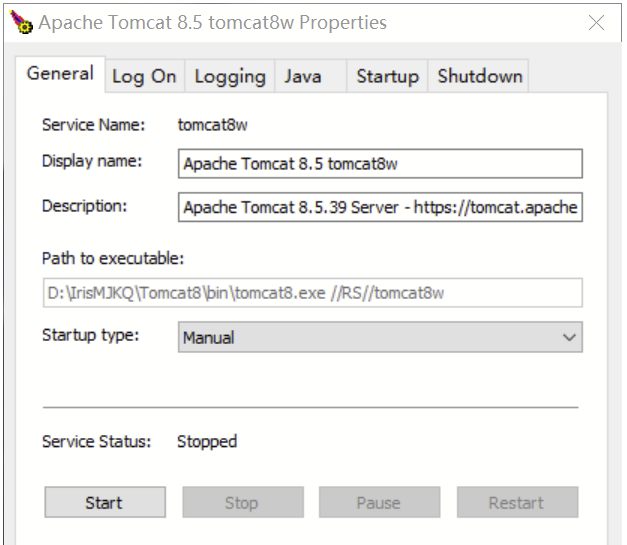Click the window title text

pyautogui.click(x=212, y=23)
